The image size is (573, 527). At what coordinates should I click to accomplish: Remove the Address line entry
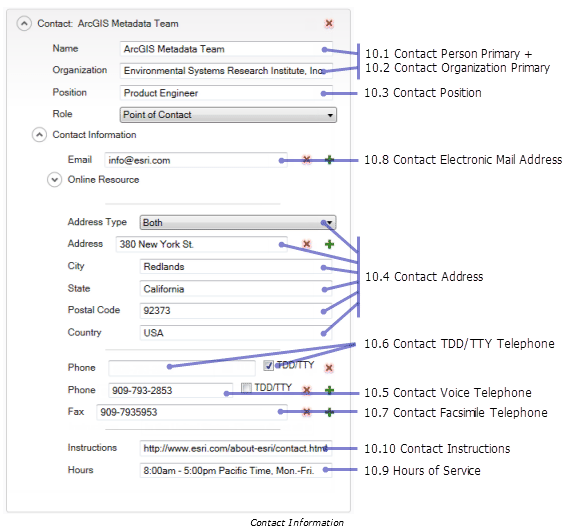point(307,244)
